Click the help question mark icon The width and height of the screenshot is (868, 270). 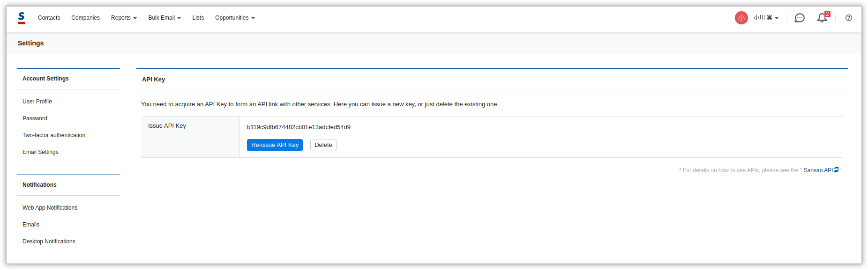(849, 18)
